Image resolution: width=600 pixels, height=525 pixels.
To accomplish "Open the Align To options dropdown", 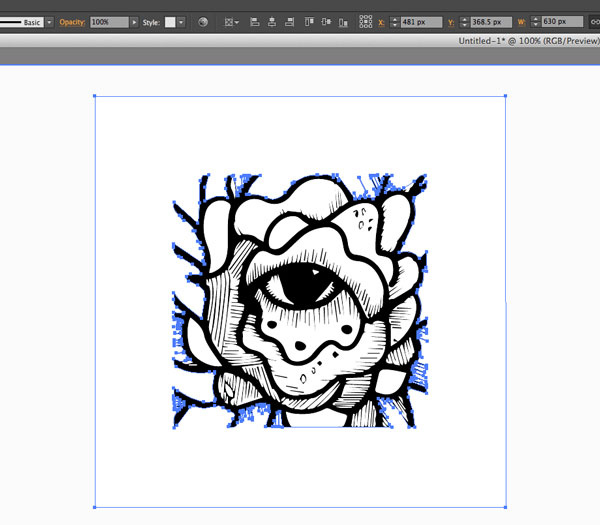I will 232,22.
